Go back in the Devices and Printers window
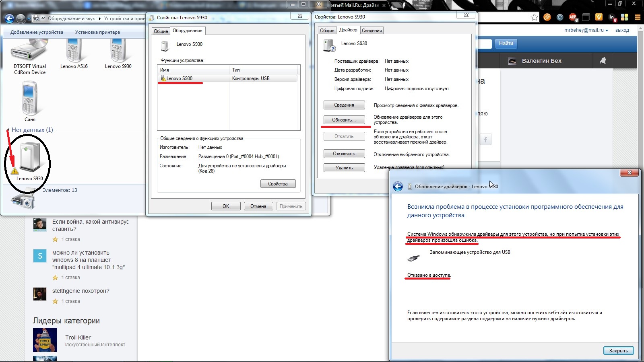The image size is (644, 362). point(9,19)
